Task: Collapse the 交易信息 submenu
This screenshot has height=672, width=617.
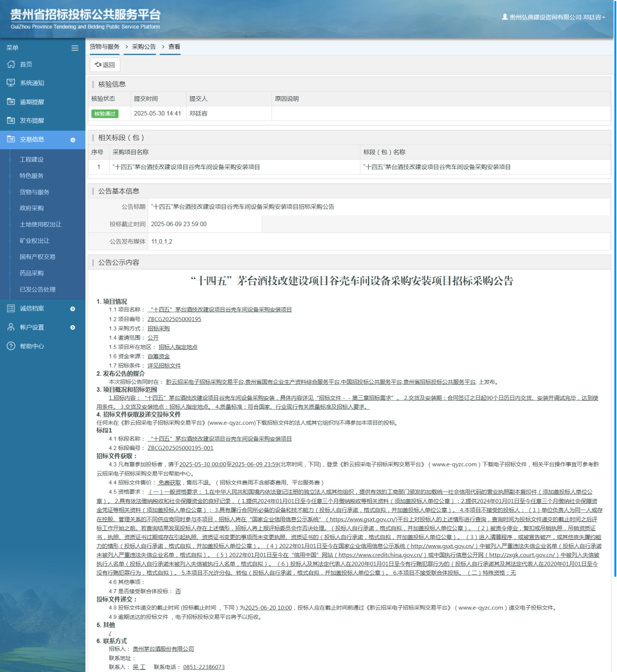Action: click(71, 139)
